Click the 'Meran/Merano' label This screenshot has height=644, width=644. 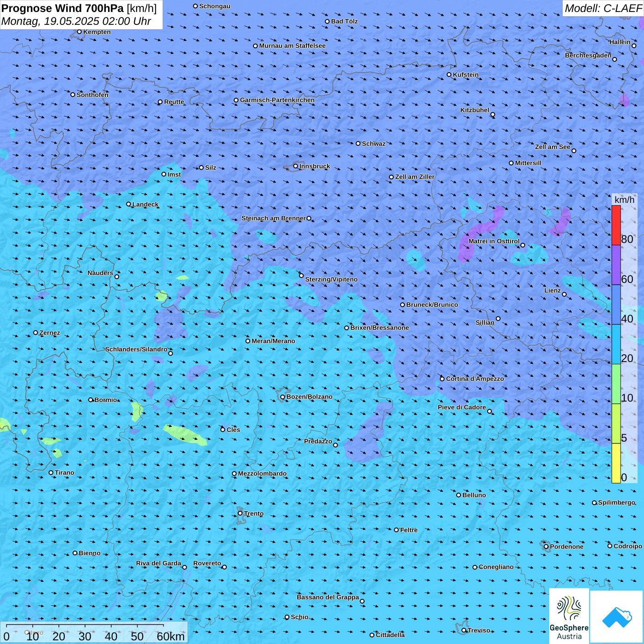point(273,341)
